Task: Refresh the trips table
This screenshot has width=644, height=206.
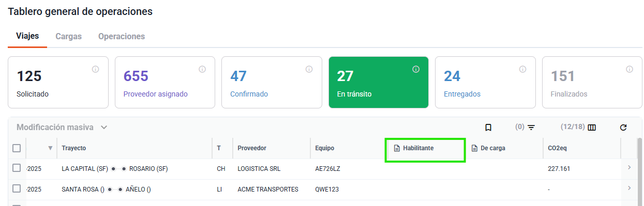Action: (623, 128)
